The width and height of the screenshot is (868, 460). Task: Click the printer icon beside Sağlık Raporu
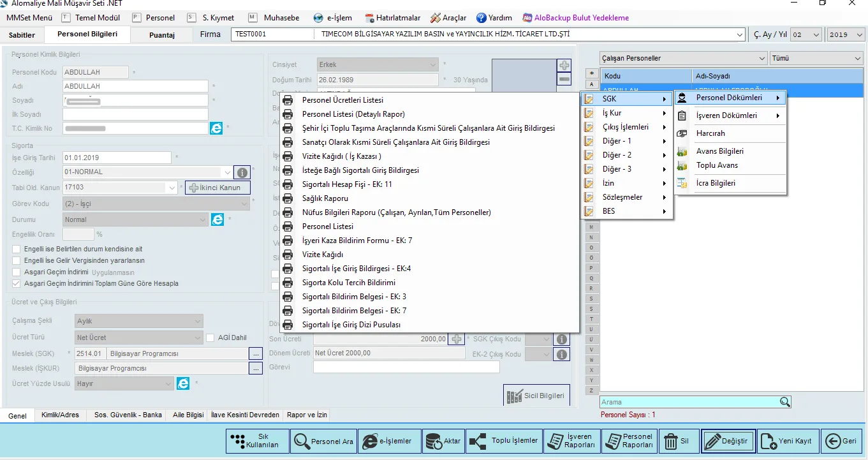[x=288, y=198]
